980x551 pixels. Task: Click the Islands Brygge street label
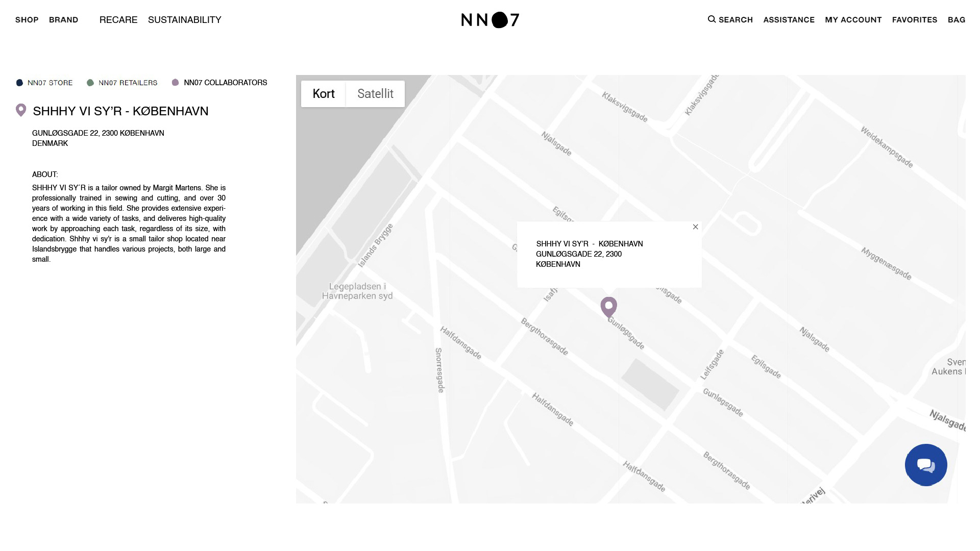[376, 245]
